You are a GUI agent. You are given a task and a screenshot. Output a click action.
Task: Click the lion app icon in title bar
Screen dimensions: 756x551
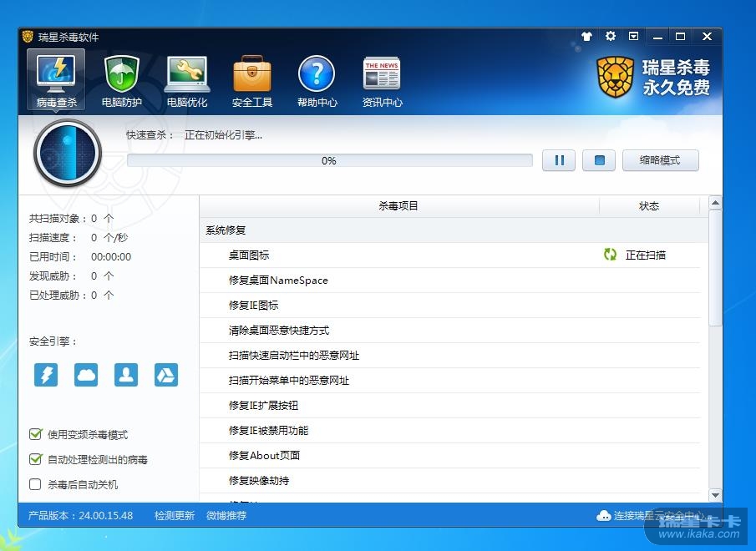28,37
